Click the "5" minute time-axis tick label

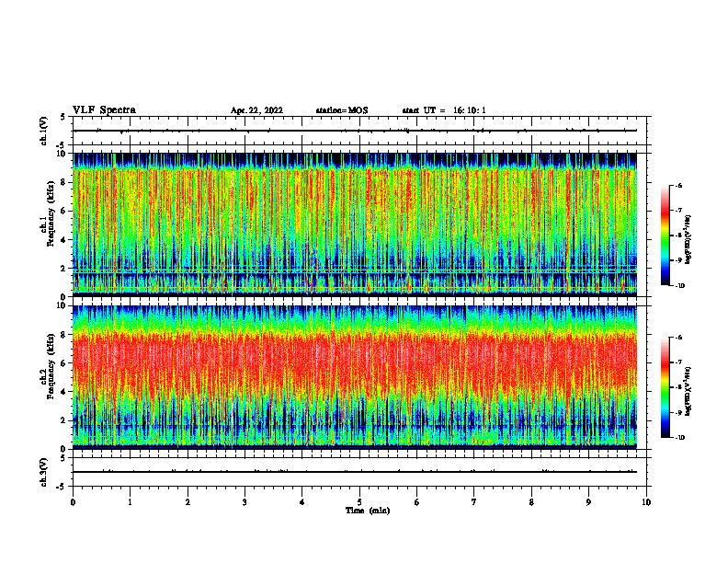pyautogui.click(x=359, y=502)
